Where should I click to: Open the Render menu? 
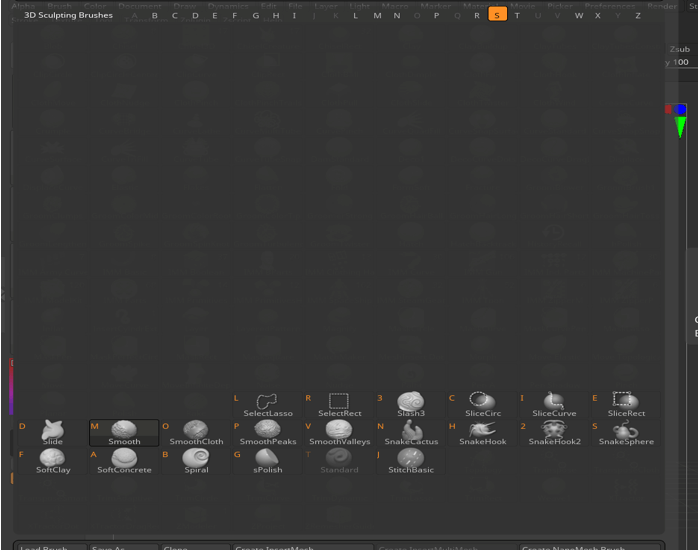pos(662,6)
